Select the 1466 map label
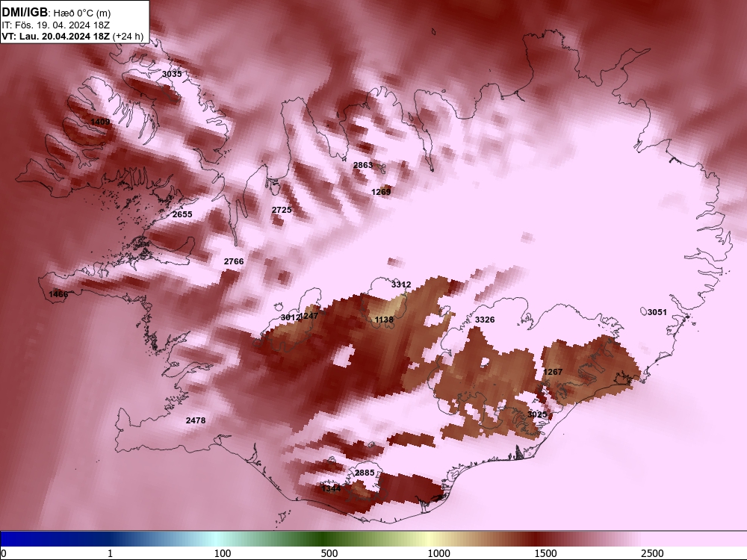Screen dimensions: 747x560 [x=58, y=294]
